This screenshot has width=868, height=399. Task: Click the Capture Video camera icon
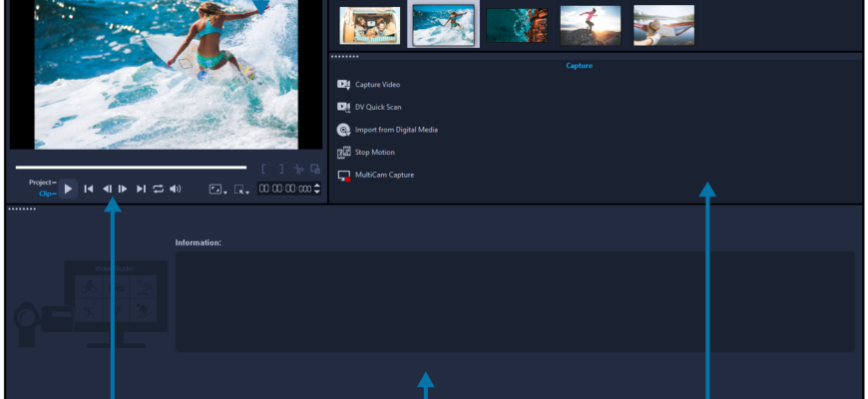coord(344,85)
